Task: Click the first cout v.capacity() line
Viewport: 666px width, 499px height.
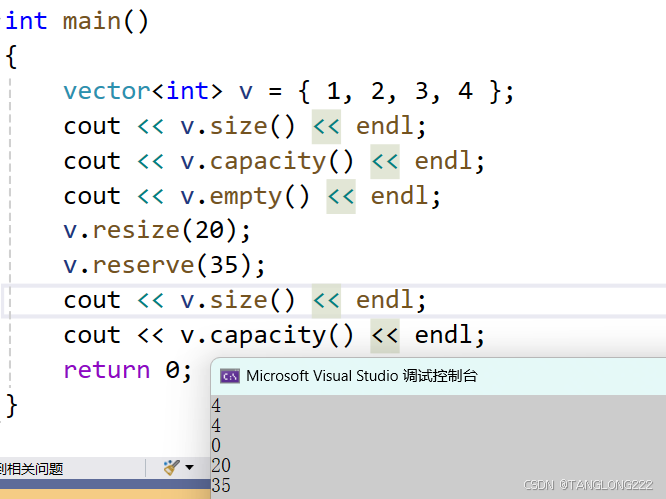Action: click(274, 161)
